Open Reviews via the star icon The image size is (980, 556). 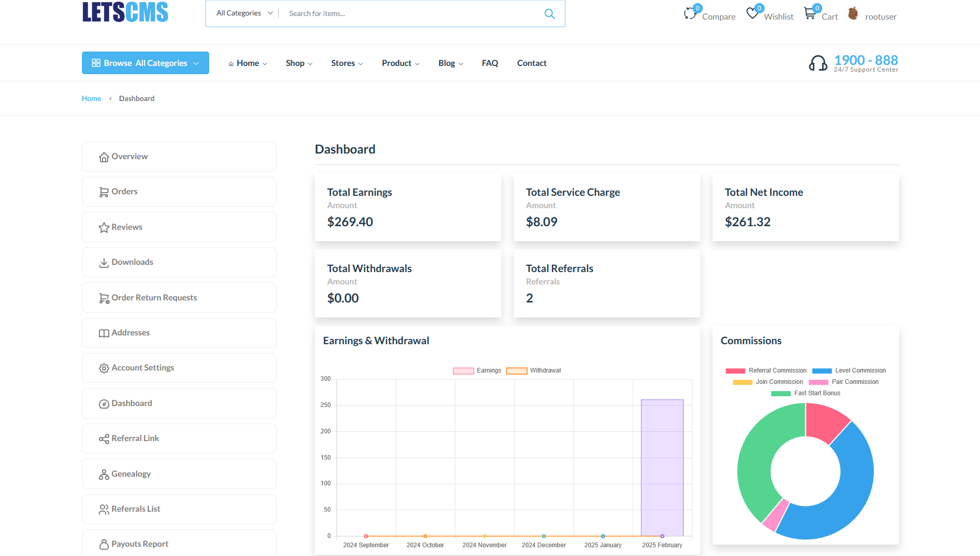click(x=104, y=227)
